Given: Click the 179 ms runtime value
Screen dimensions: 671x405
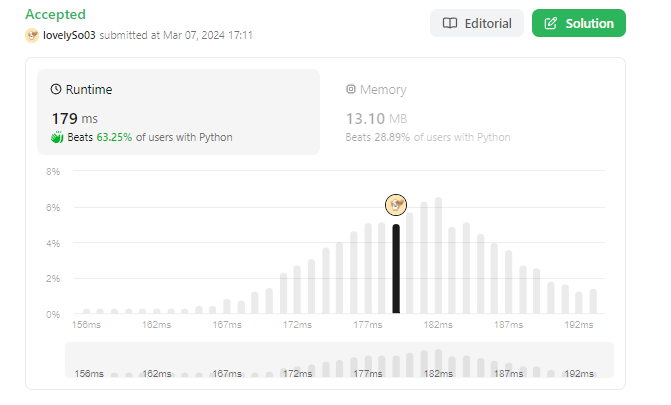Looking at the screenshot, I should [75, 119].
